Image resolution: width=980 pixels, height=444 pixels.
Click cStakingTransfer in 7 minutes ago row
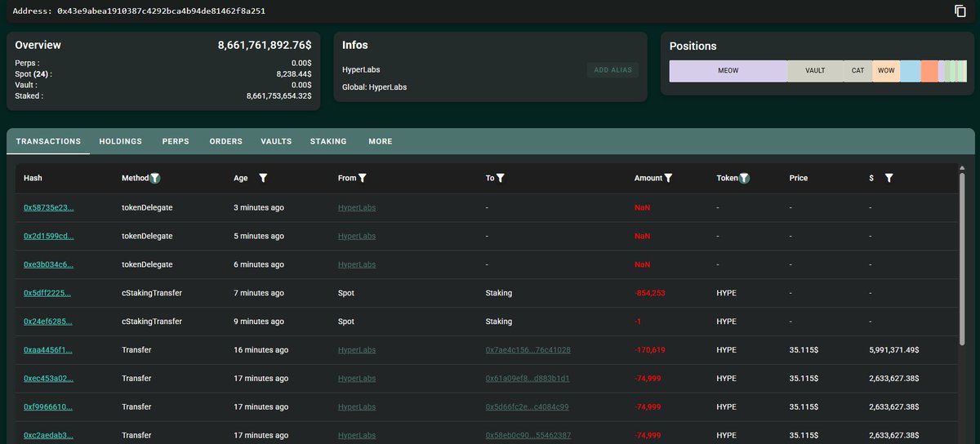152,293
